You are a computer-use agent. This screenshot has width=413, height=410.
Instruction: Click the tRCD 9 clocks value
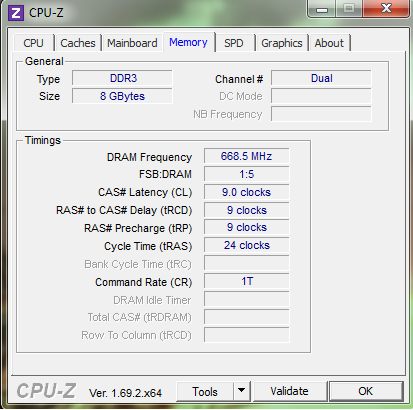click(x=247, y=210)
